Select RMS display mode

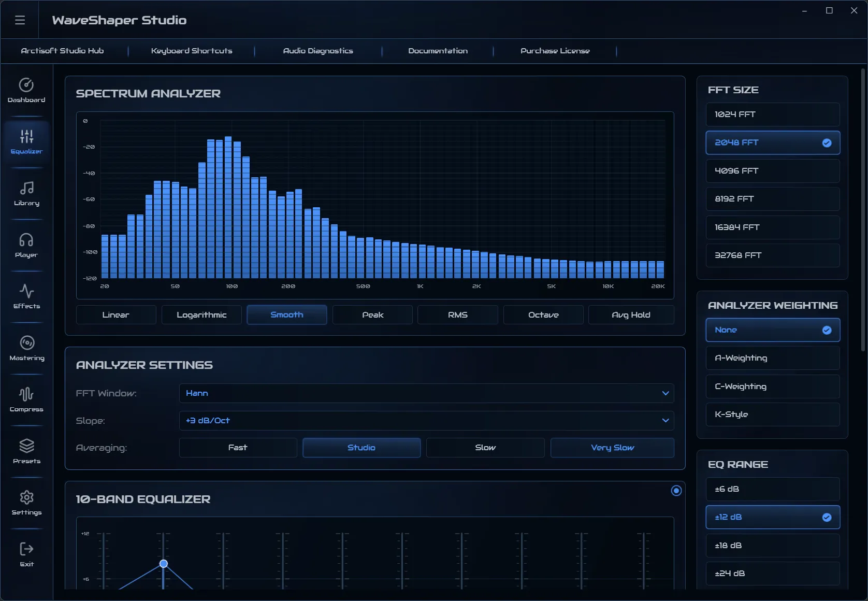[x=458, y=315]
